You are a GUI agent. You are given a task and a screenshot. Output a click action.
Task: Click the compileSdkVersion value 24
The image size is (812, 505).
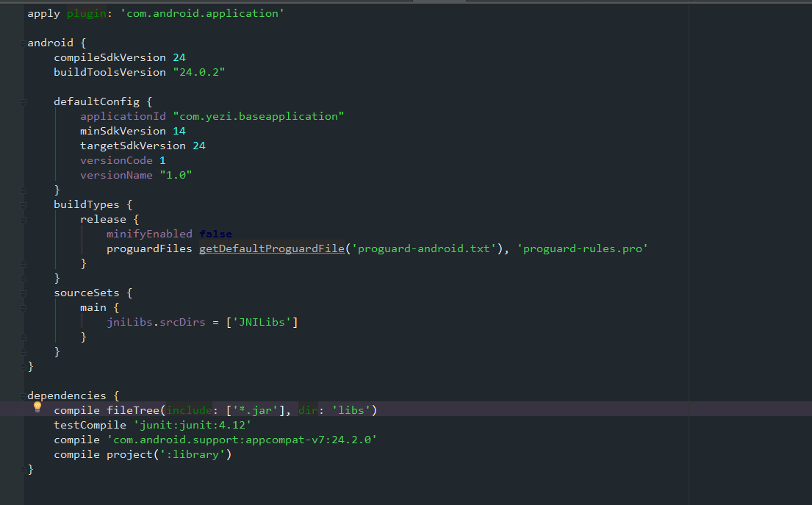(179, 57)
